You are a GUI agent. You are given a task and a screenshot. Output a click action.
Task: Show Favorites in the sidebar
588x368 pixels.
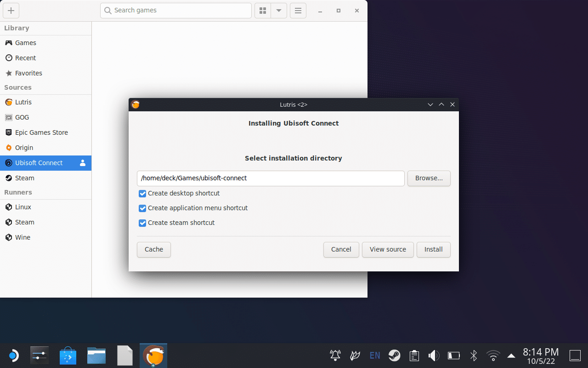tap(45, 73)
